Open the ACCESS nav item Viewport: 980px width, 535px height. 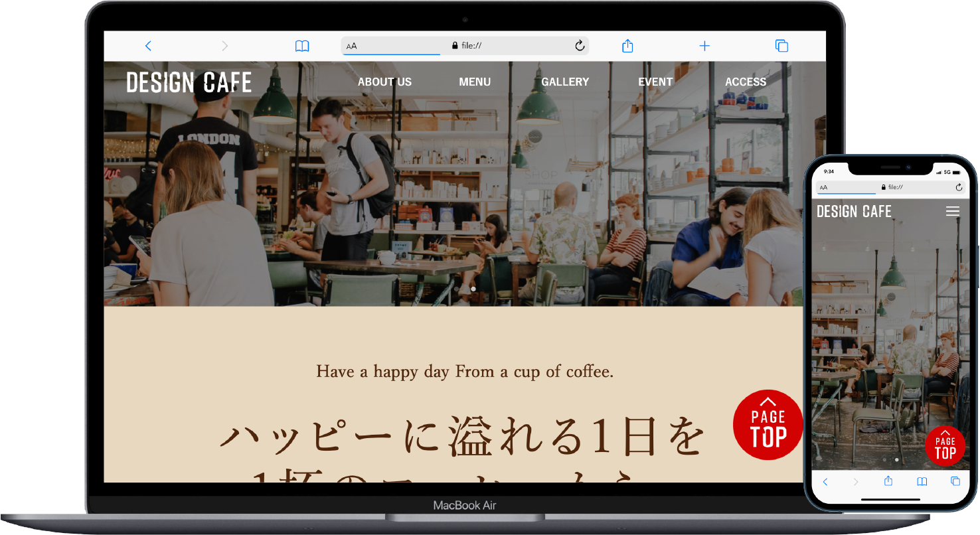[746, 82]
